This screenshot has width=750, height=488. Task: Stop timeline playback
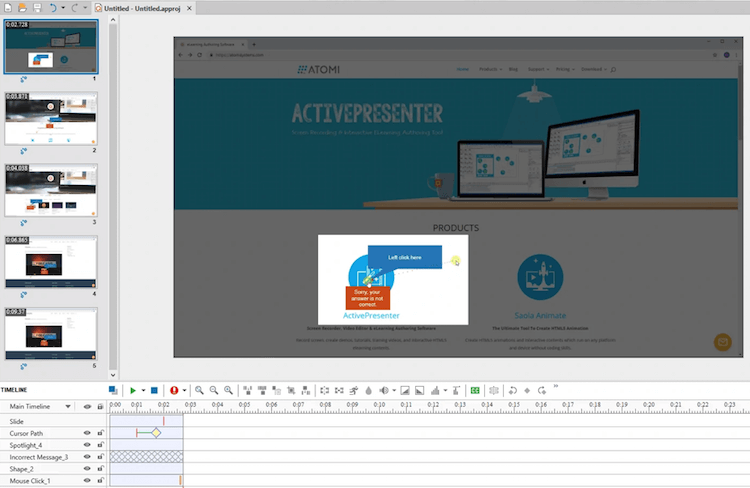(154, 390)
